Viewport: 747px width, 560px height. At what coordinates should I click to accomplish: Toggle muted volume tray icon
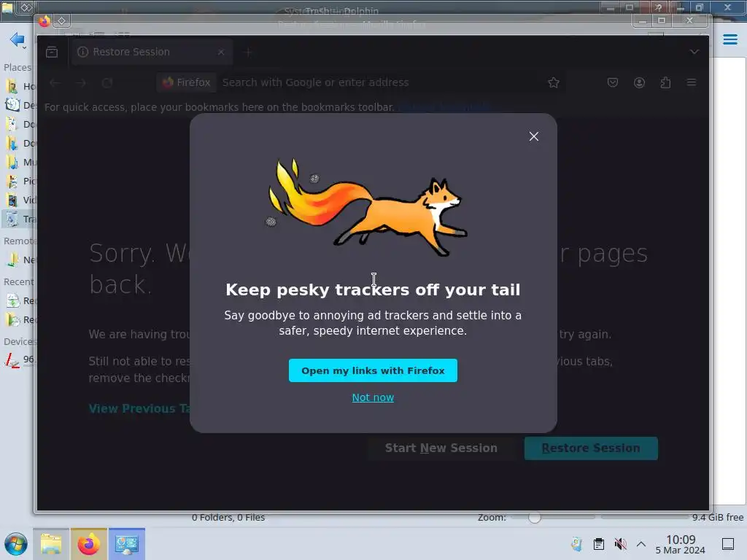[620, 544]
